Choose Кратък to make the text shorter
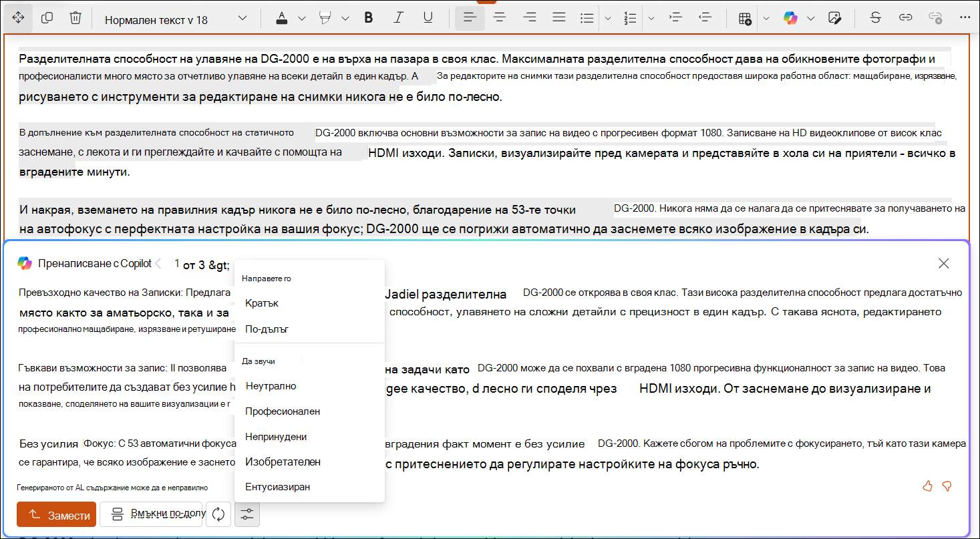 (310, 303)
